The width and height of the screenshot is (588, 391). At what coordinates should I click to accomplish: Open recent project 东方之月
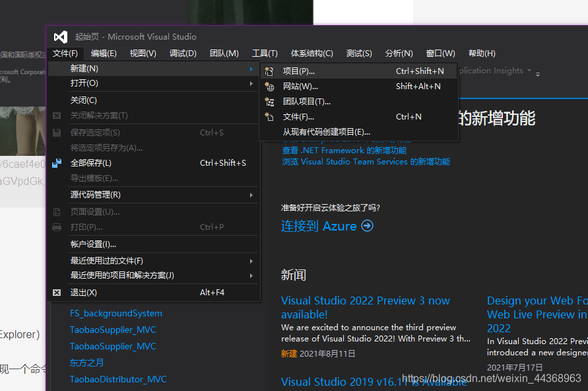86,363
